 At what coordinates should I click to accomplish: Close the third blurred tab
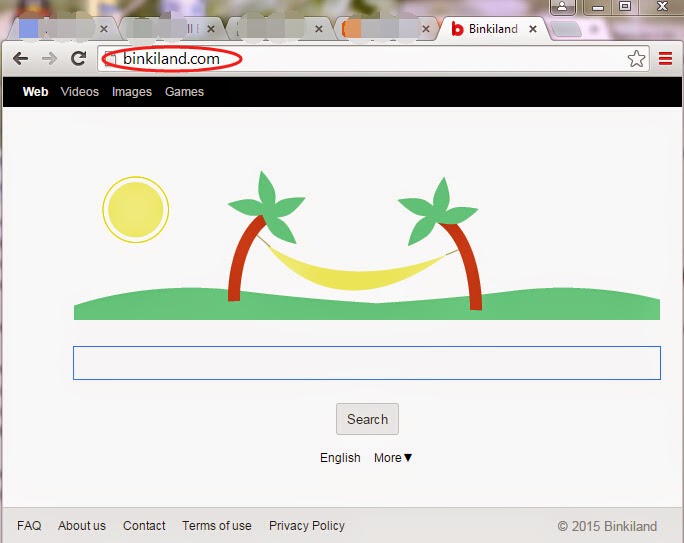click(x=319, y=29)
